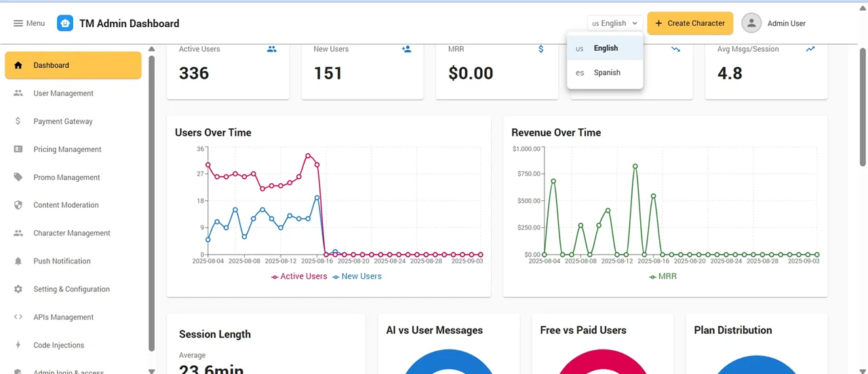Click the Content Moderation shield icon
The width and height of the screenshot is (868, 374).
click(18, 205)
